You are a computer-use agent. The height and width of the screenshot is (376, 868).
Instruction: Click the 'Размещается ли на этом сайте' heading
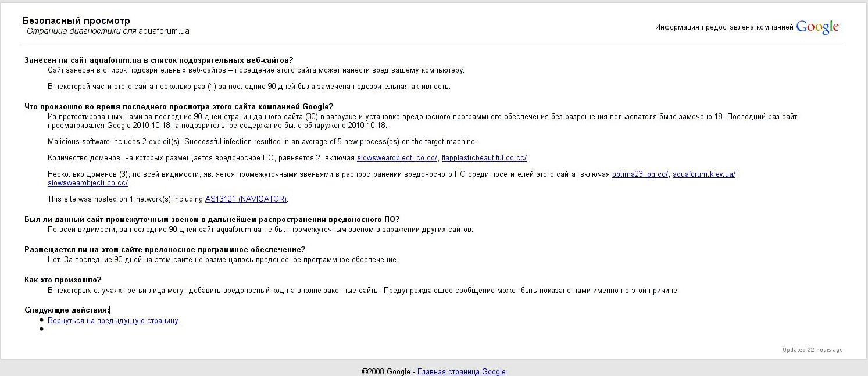(165, 250)
